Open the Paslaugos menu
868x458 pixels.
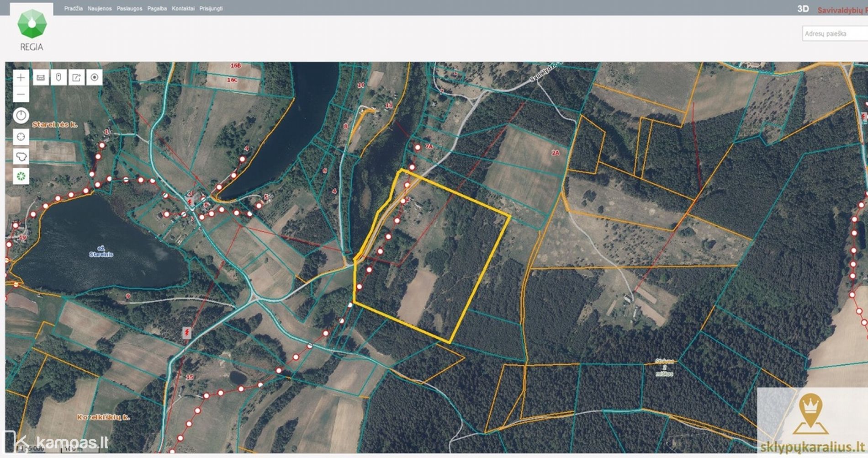click(129, 9)
